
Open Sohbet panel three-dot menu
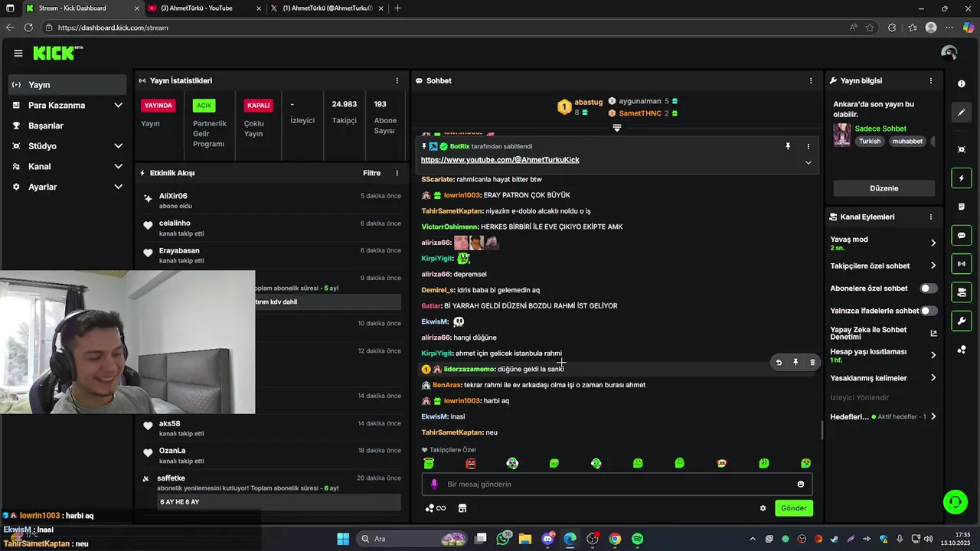(x=811, y=80)
